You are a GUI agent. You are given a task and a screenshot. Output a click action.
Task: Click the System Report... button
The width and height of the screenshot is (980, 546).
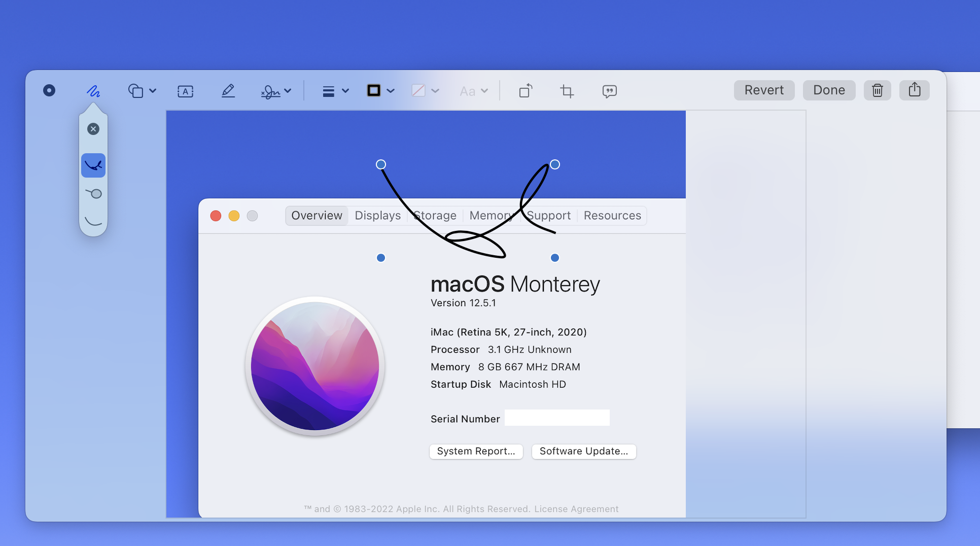tap(476, 451)
